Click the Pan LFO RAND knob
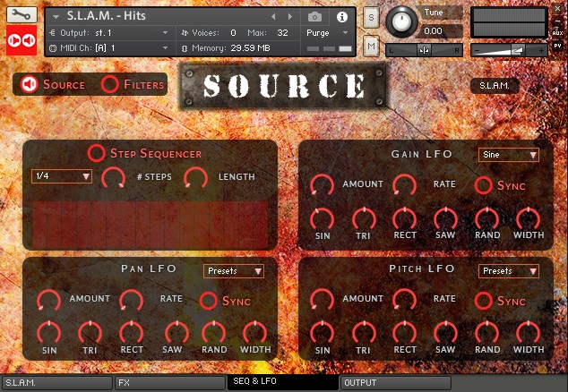568x392 pixels. point(214,333)
